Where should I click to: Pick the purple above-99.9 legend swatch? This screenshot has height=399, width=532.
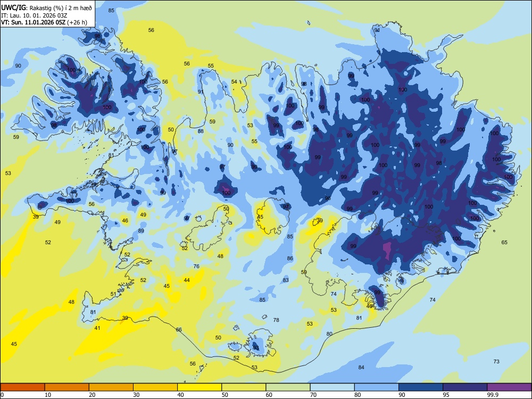click(509, 387)
